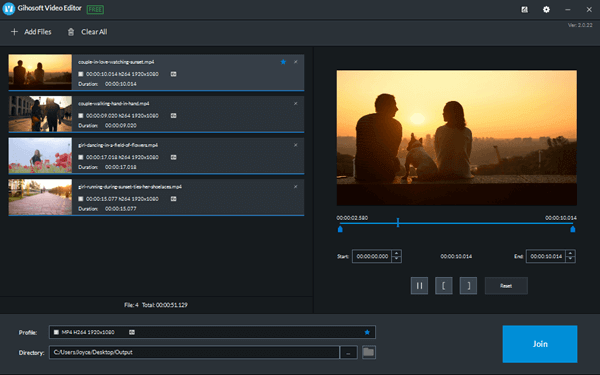Open the Profile dropdown
The image size is (600, 375).
(212, 332)
